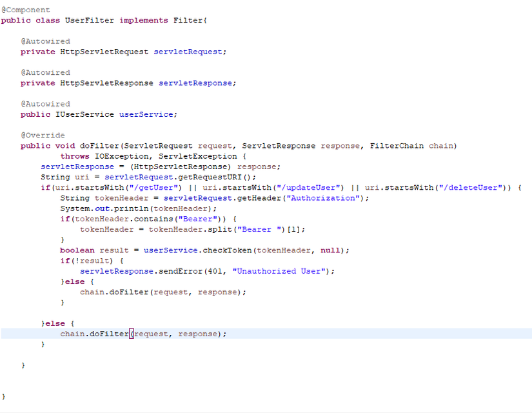Image resolution: width=532 pixels, height=413 pixels.
Task: Click println in System.out.println
Action: [x=131, y=208]
